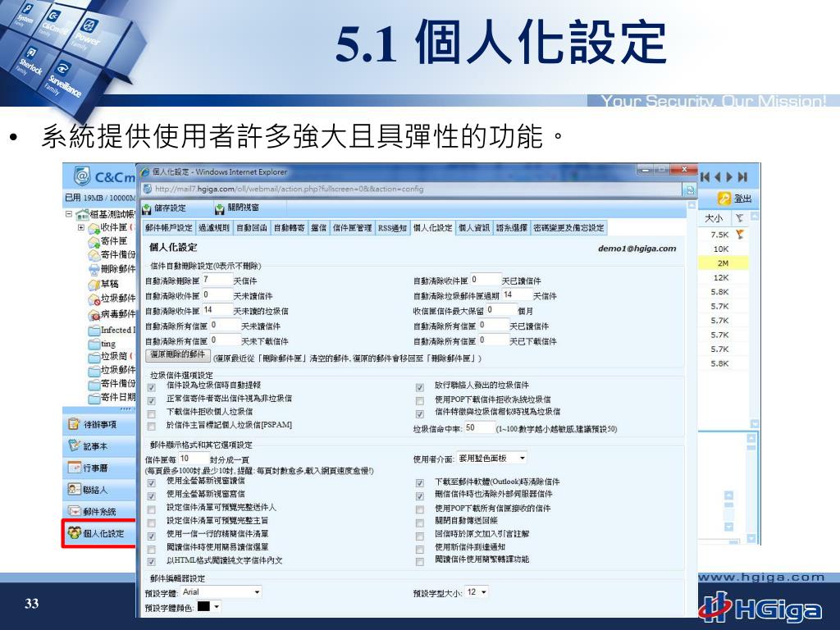Toggle 正常信寄件者寄出信件視為非垃圾信 checkbox
Viewport: 840px width, 630px height.
click(152, 400)
